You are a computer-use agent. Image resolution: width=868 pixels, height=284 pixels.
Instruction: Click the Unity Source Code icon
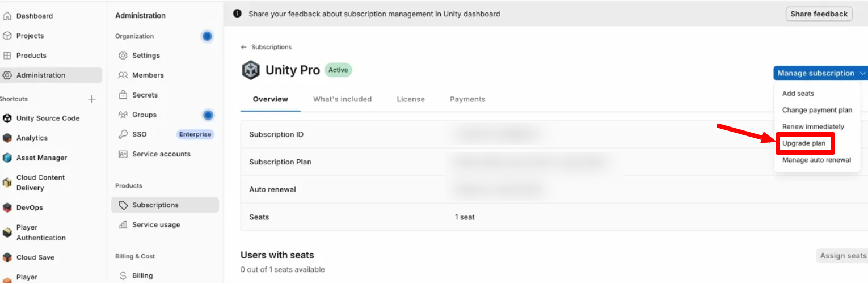[7, 118]
